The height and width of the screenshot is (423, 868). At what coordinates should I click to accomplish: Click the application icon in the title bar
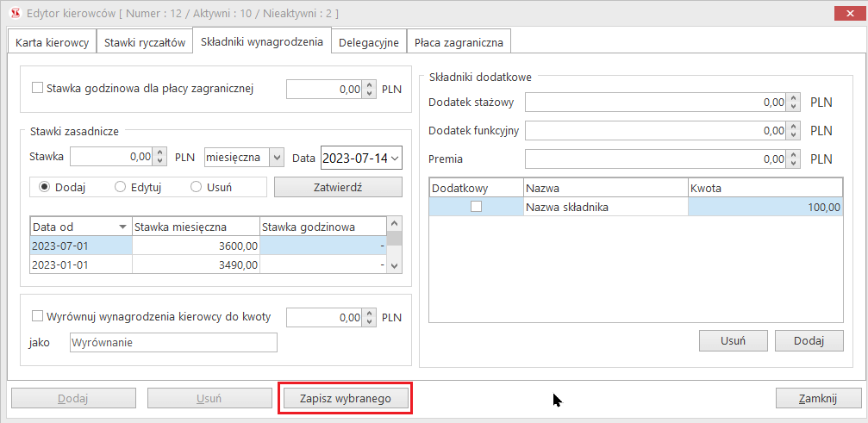point(16,12)
